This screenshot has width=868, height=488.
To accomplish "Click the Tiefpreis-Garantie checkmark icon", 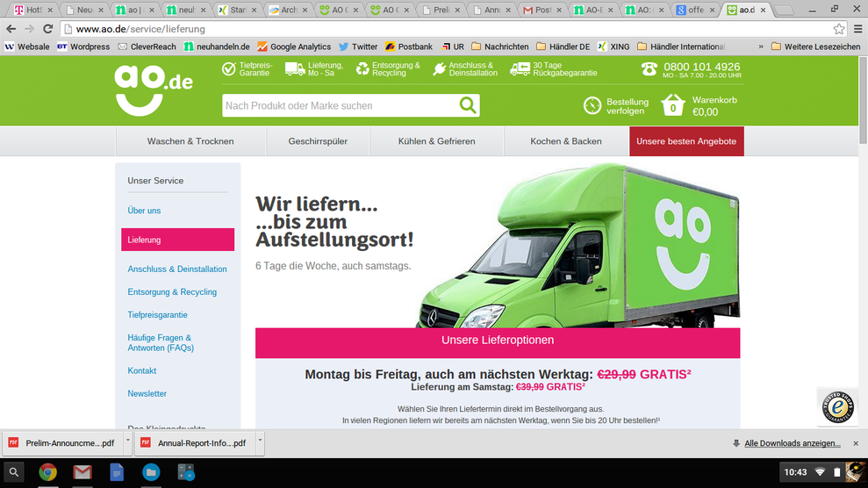I will pyautogui.click(x=228, y=68).
